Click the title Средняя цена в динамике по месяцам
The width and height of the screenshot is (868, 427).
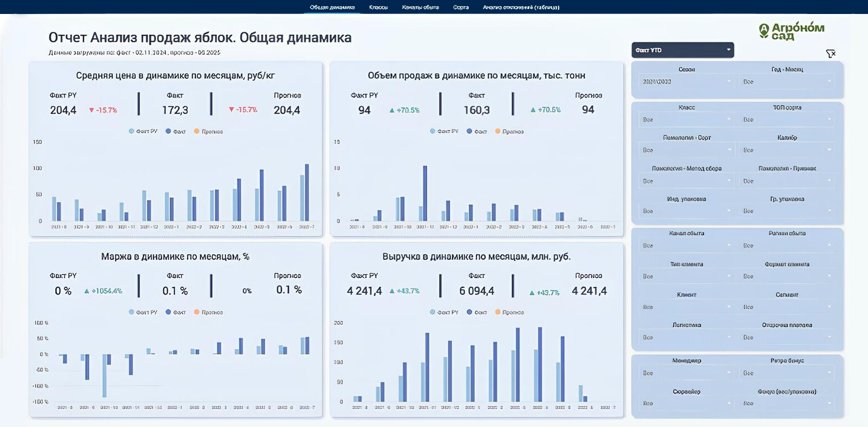click(x=175, y=75)
